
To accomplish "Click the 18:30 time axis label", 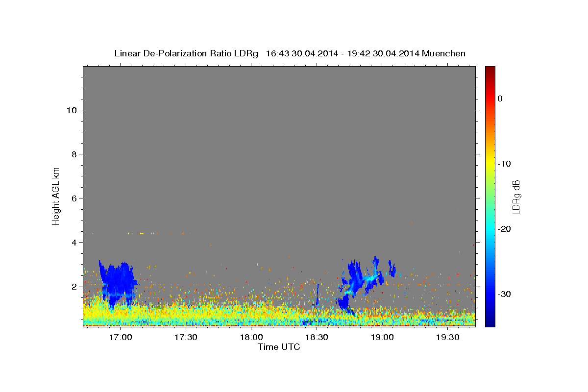I will click(x=317, y=338).
